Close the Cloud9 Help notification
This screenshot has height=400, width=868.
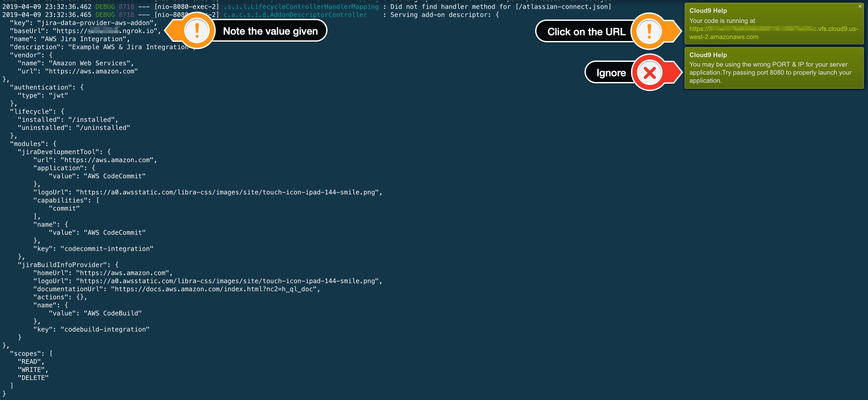coord(860,6)
